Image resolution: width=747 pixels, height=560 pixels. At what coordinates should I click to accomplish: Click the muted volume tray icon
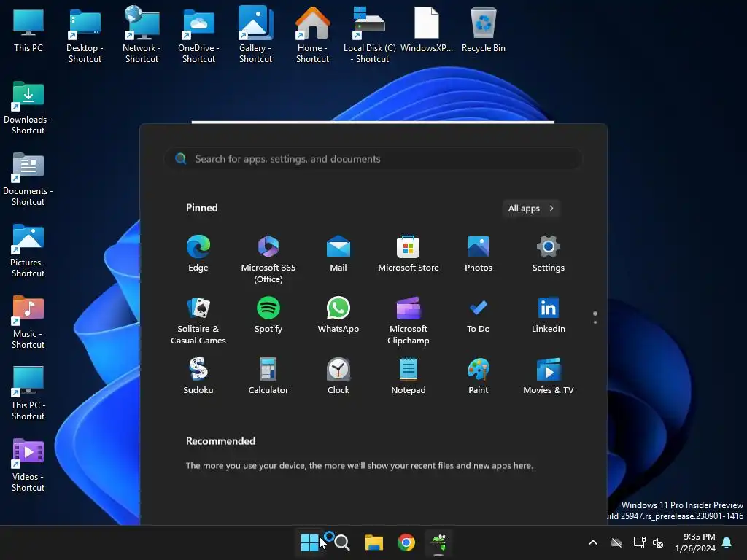pyautogui.click(x=658, y=542)
